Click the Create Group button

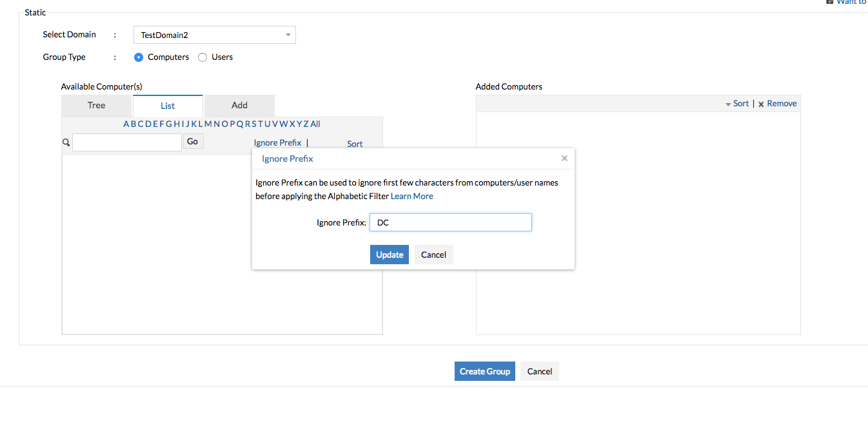484,371
